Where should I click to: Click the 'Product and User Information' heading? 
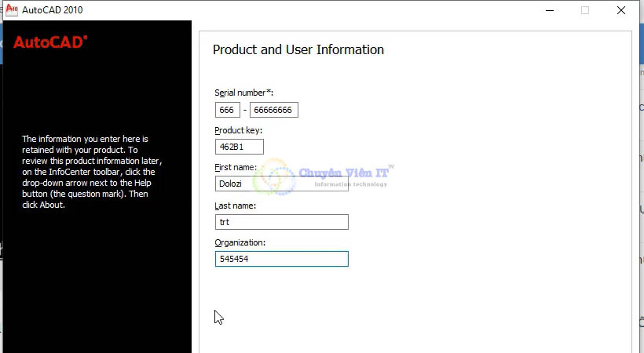(x=298, y=49)
